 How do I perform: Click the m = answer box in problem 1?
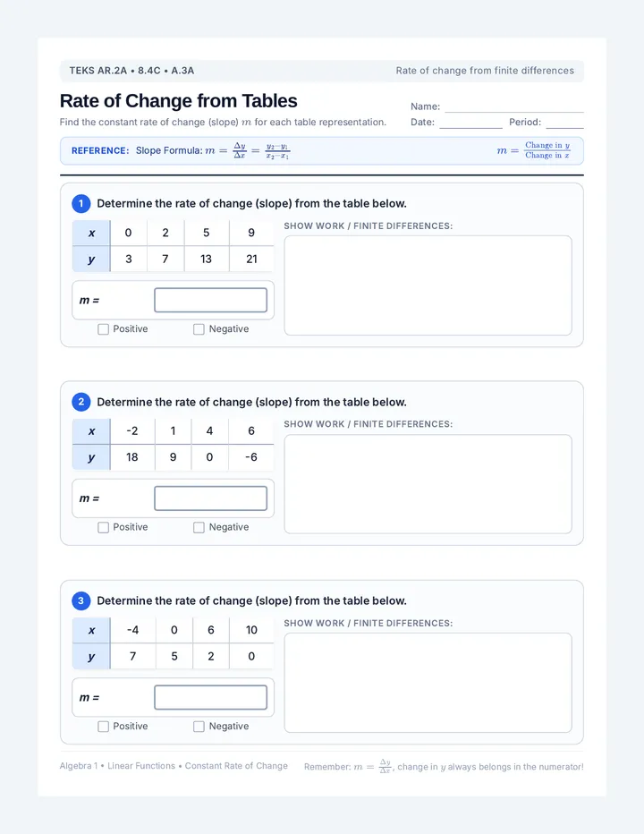[x=210, y=300]
